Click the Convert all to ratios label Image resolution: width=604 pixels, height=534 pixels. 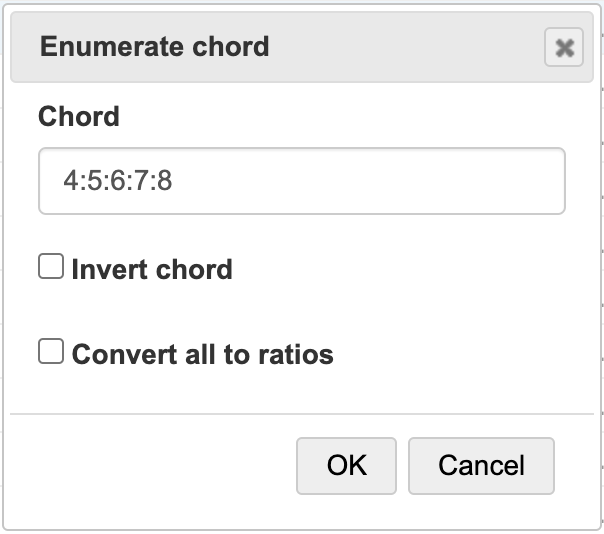point(202,354)
